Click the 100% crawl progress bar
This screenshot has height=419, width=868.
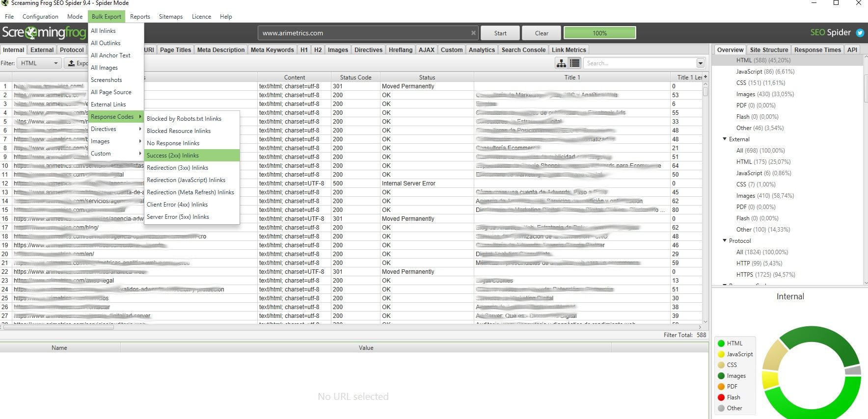click(599, 33)
